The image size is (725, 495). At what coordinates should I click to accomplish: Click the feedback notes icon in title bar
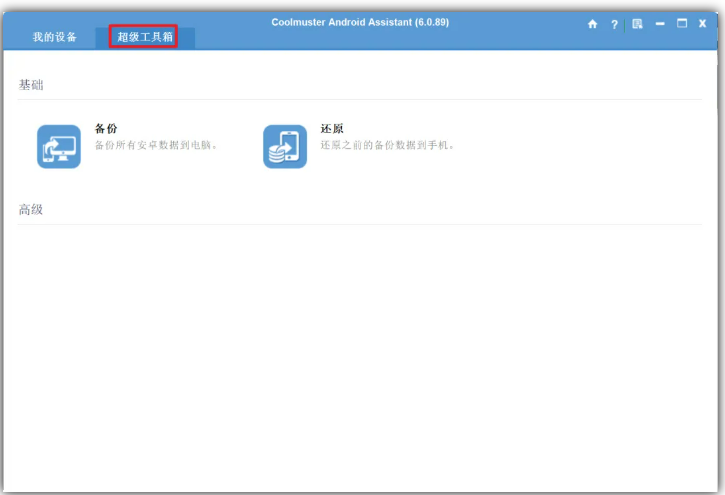point(637,24)
